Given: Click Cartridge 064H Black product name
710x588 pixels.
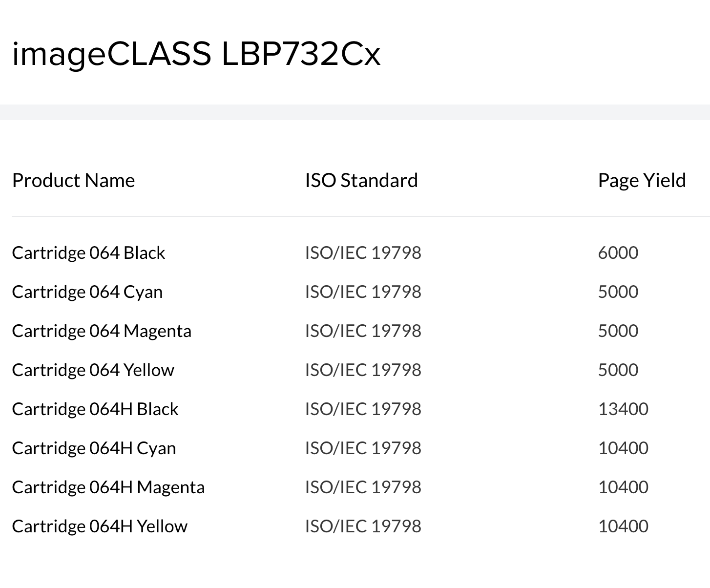Looking at the screenshot, I should [95, 409].
